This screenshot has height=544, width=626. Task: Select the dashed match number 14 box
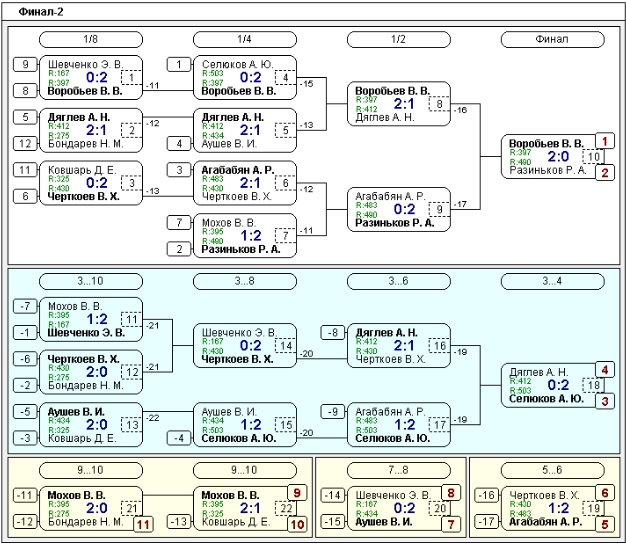(285, 346)
